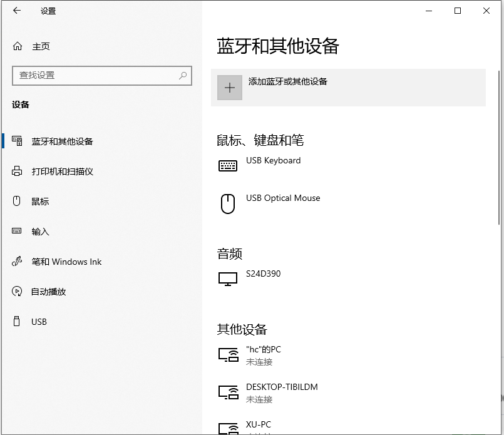Maximize the Settings window
This screenshot has width=504, height=435.
pos(458,11)
